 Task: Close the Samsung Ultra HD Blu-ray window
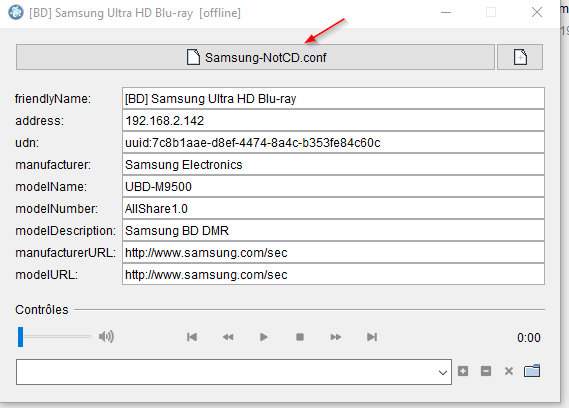[x=537, y=12]
